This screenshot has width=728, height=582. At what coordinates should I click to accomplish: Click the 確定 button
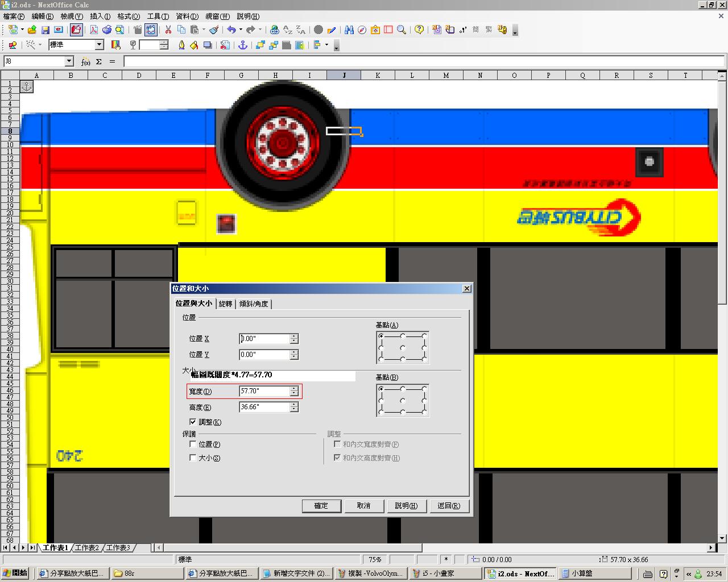tap(321, 506)
